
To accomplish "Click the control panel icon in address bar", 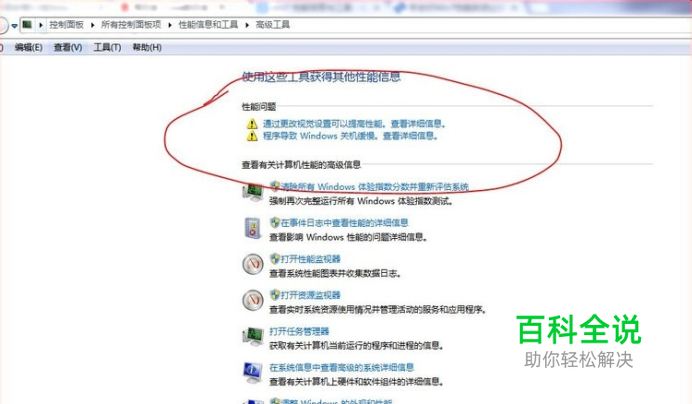I will 27,25.
